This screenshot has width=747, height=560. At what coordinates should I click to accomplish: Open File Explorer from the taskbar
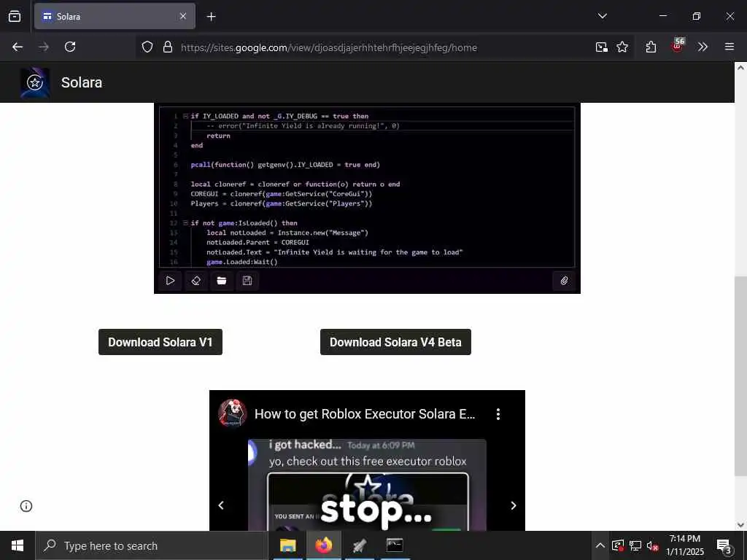pos(287,545)
